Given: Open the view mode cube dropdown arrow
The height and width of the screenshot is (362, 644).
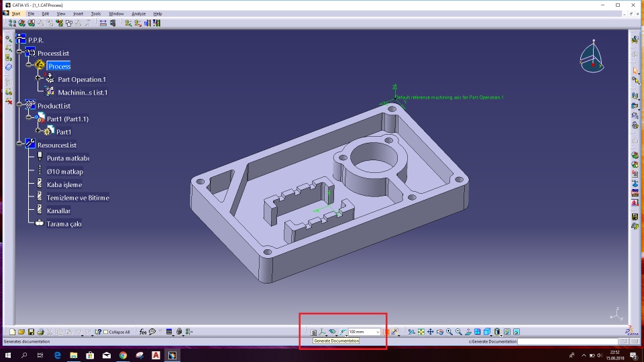Looking at the screenshot, I should click(491, 335).
